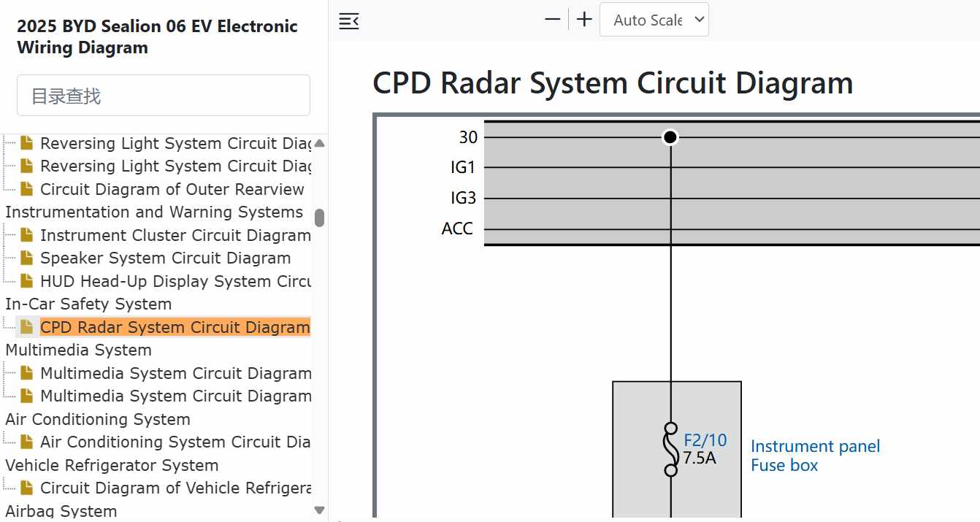980x522 pixels.
Task: Select the Multimedia System category heading
Action: [x=78, y=350]
